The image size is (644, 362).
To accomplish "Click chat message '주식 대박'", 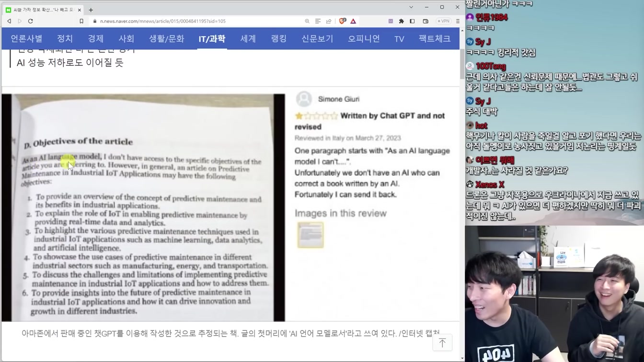I will (x=482, y=112).
